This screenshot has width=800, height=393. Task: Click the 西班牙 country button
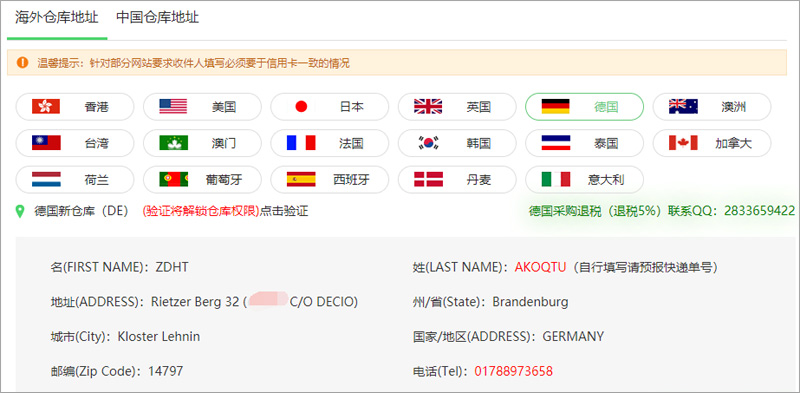[x=330, y=179]
